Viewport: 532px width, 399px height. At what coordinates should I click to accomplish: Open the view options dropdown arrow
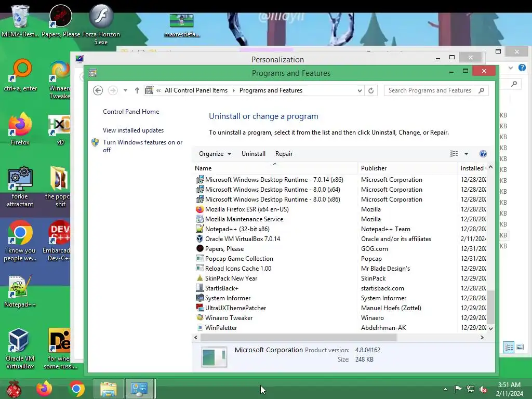coord(466,154)
